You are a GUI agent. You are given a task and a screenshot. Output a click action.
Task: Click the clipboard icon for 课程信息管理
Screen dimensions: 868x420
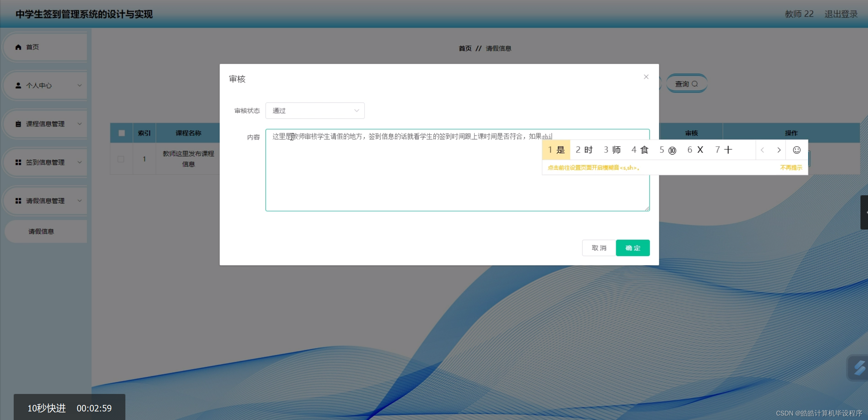coord(18,124)
